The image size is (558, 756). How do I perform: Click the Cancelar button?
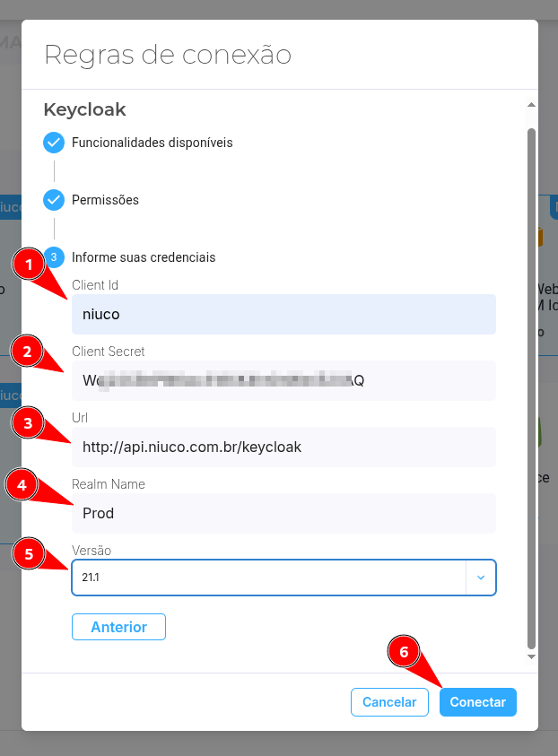click(389, 702)
